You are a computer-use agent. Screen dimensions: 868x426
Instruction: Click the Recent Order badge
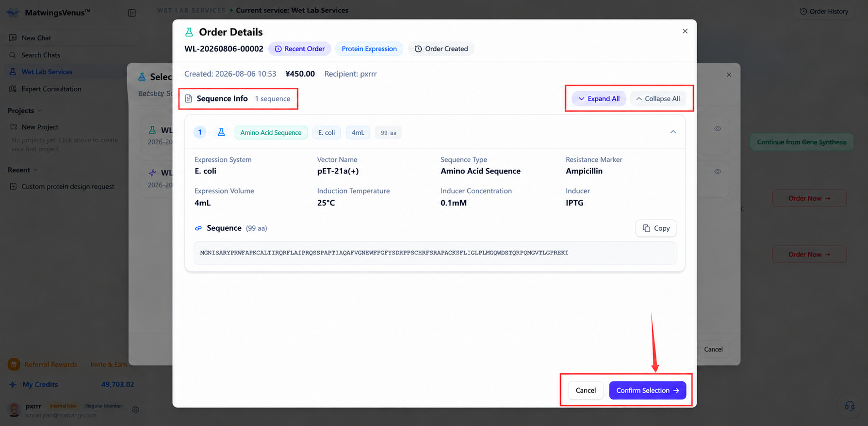tap(300, 48)
